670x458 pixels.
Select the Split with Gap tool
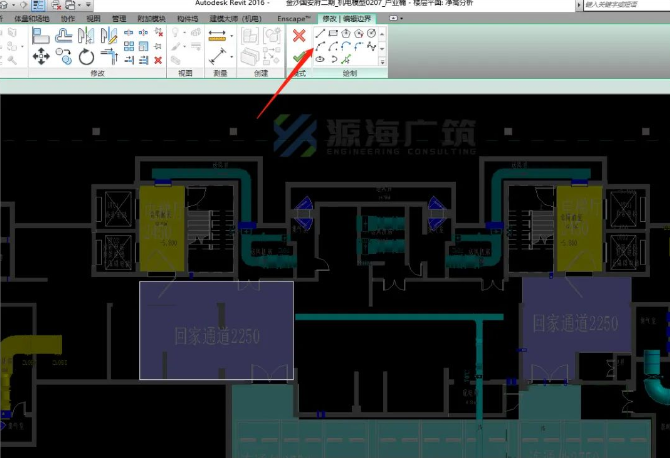tap(144, 32)
